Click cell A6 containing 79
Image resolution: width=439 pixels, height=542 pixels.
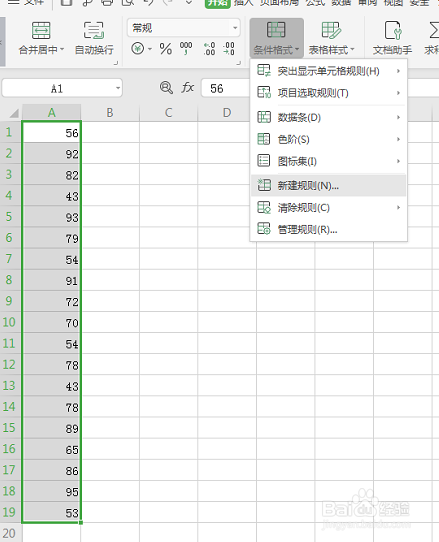point(52,237)
